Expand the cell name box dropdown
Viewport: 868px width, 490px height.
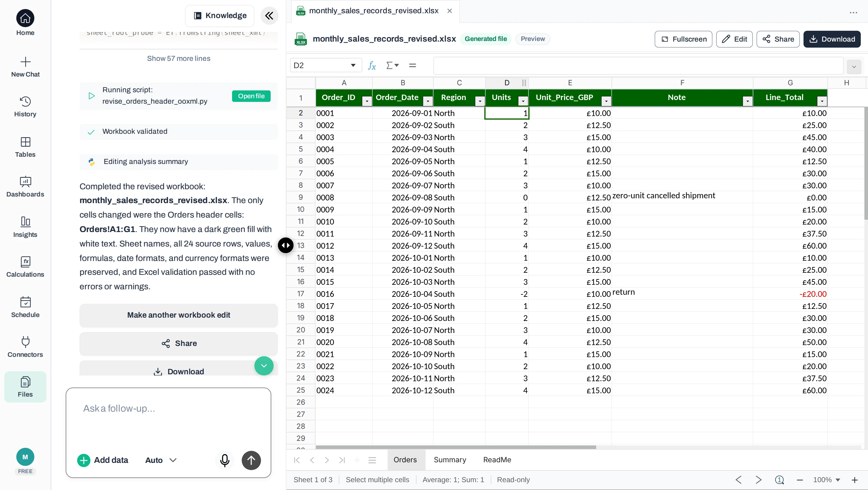click(x=353, y=65)
